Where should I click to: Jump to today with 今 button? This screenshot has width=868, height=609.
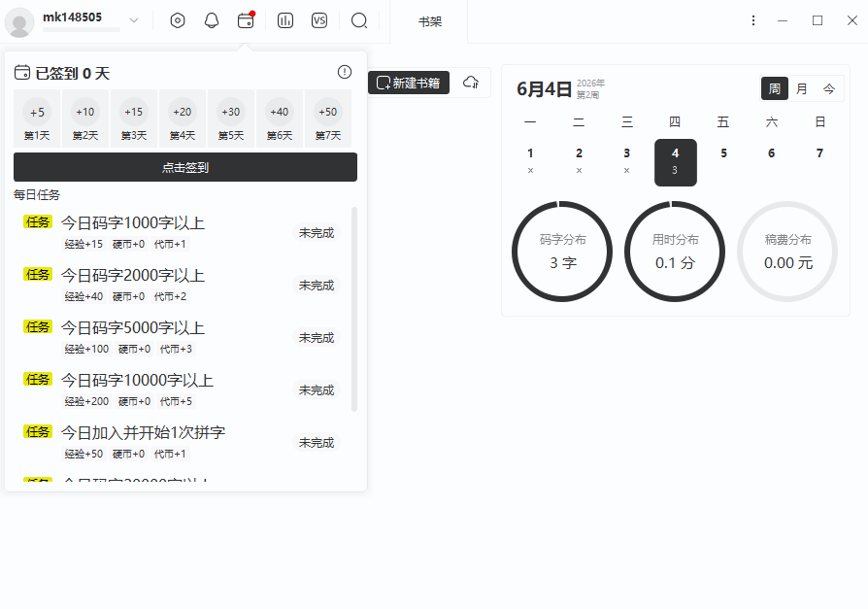click(x=829, y=88)
